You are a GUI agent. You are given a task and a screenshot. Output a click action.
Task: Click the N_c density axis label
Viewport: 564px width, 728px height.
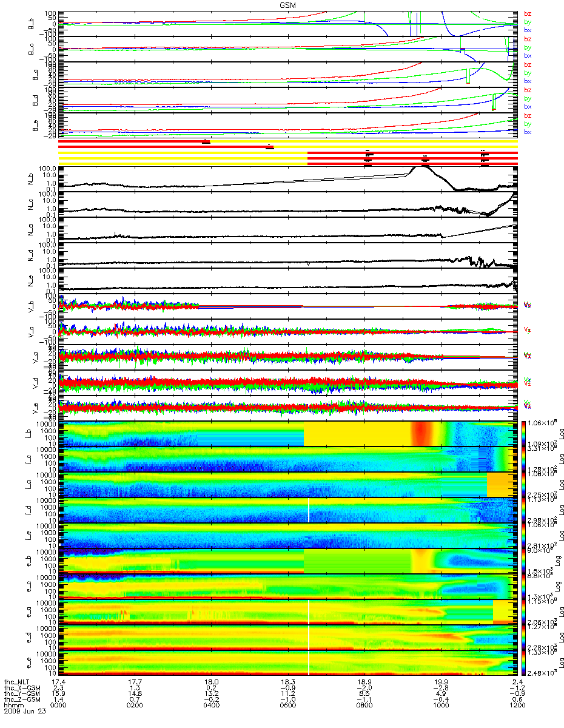pos(30,204)
